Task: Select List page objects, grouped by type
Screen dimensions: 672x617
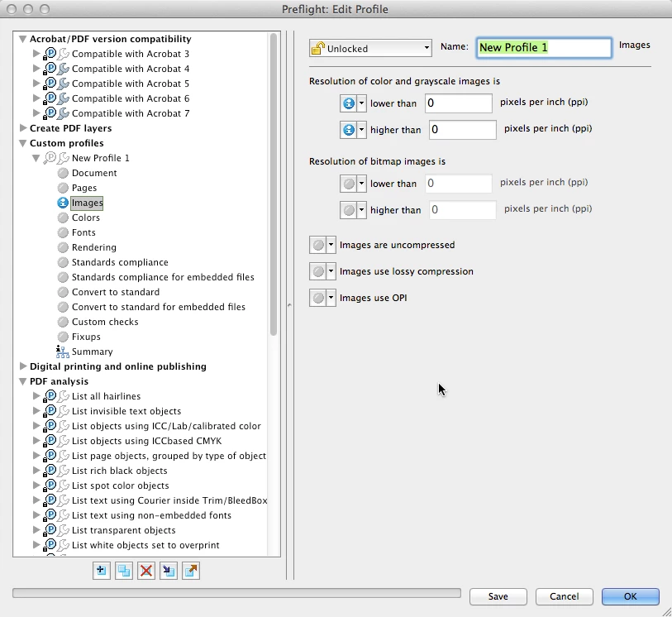Action: coord(169,456)
